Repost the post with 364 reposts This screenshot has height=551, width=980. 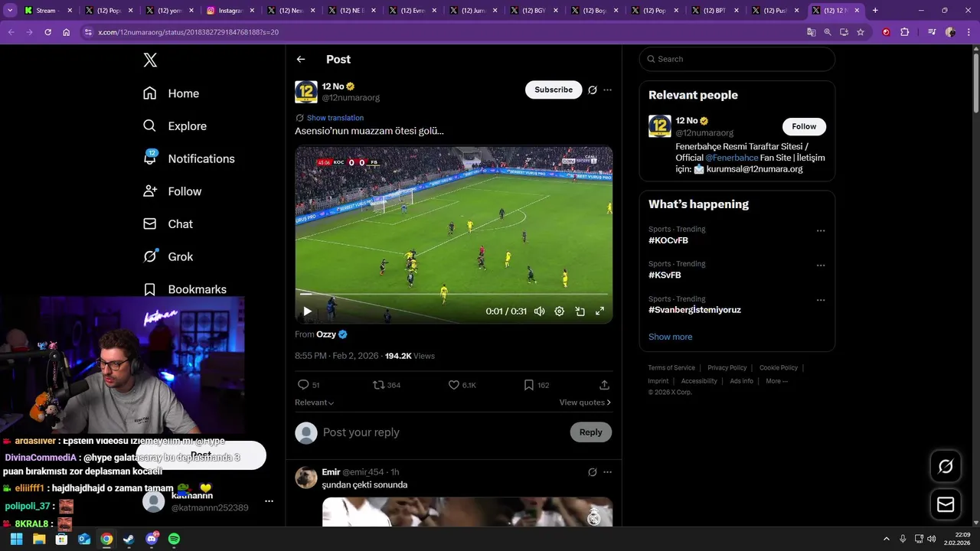pos(386,385)
